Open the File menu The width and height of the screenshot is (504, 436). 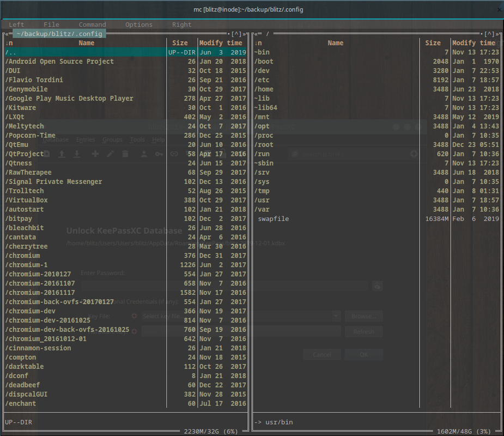point(51,25)
